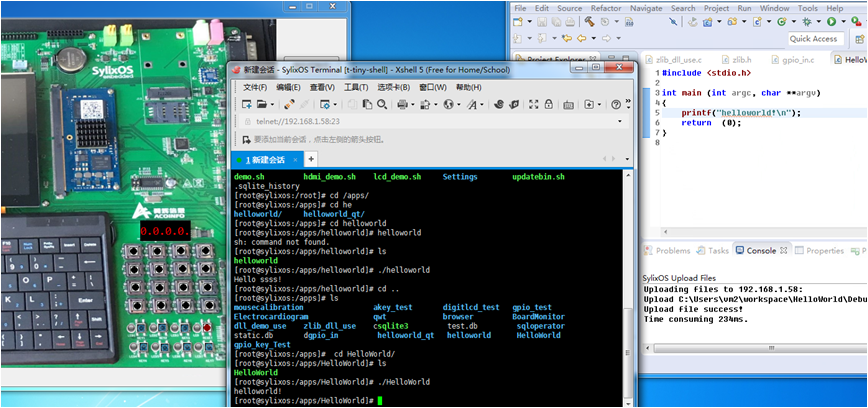Open session properties icon in Xshell toolbar

coord(325,104)
